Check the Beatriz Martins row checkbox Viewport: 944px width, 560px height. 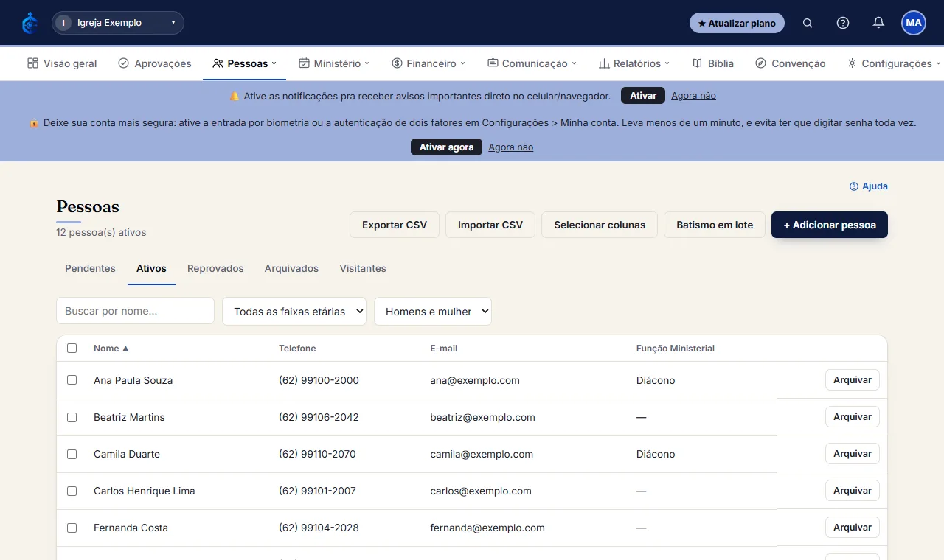tap(72, 417)
